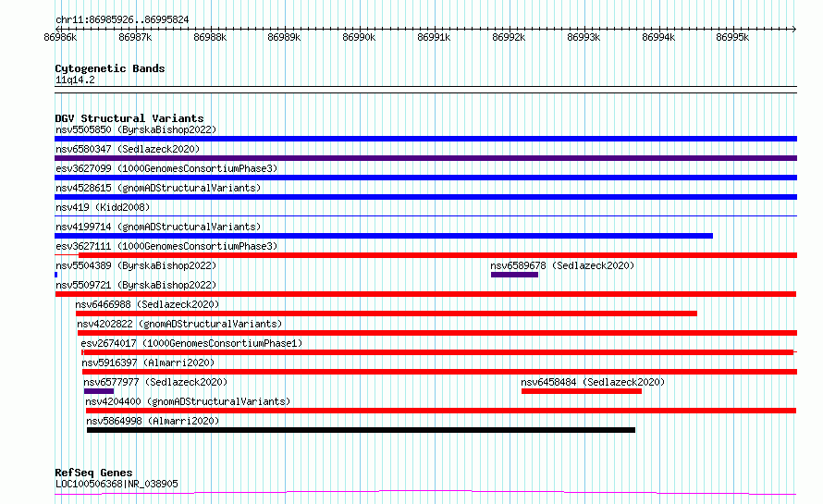Click the purple bar under nsv6580347

click(425, 158)
